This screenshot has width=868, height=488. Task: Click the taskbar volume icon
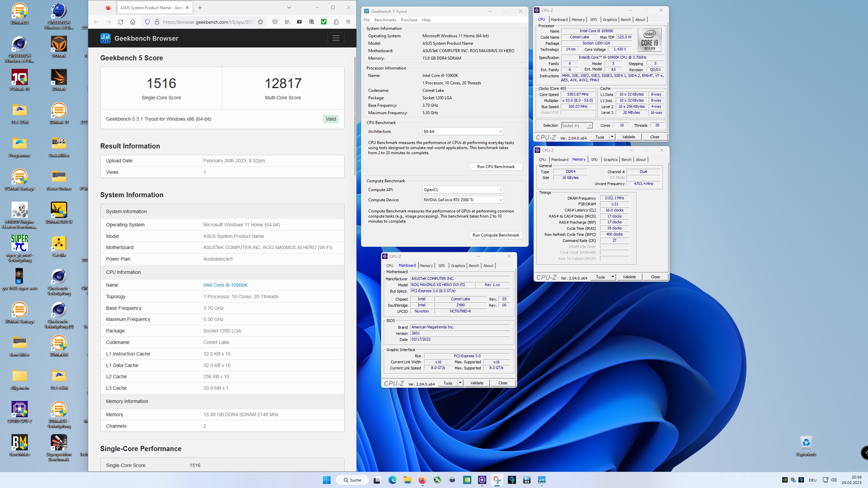click(x=834, y=480)
